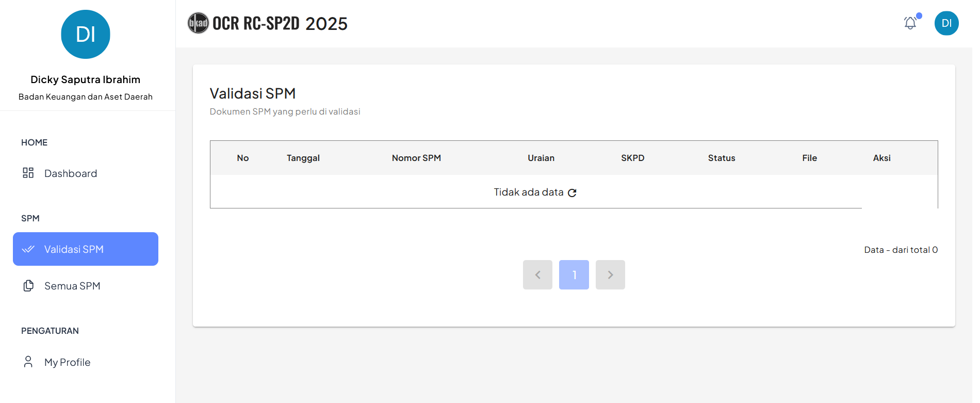Screen dimensions: 980x403
Task: Select the Status column header
Action: pyautogui.click(x=722, y=158)
